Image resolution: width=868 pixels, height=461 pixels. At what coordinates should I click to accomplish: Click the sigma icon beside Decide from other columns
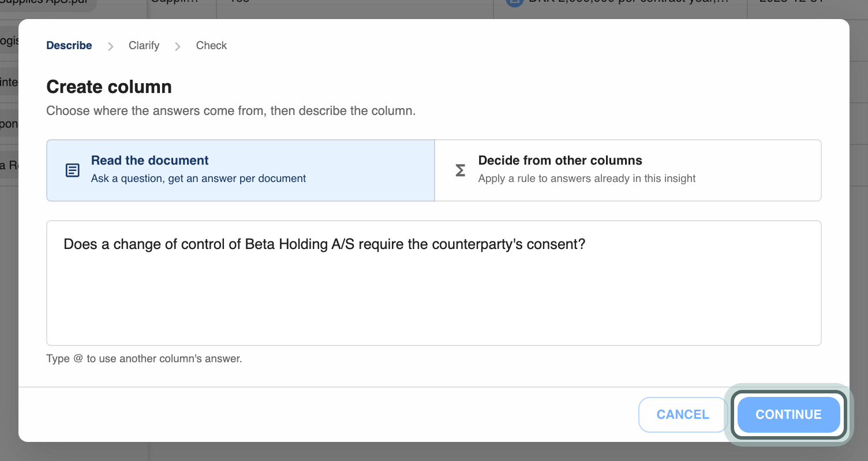tap(460, 170)
